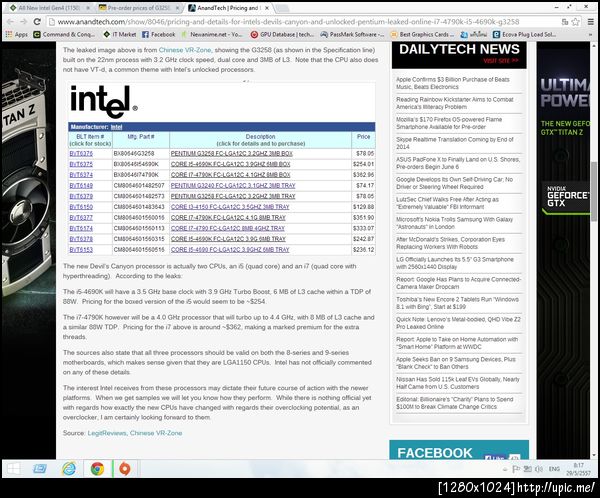
Task: Open CORE I5-4690 3.9GHZ 6MB TRAY description
Action: [230, 250]
